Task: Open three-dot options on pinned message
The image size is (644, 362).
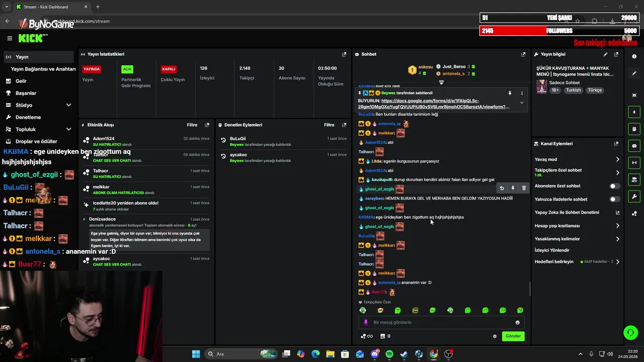Action: (522, 93)
